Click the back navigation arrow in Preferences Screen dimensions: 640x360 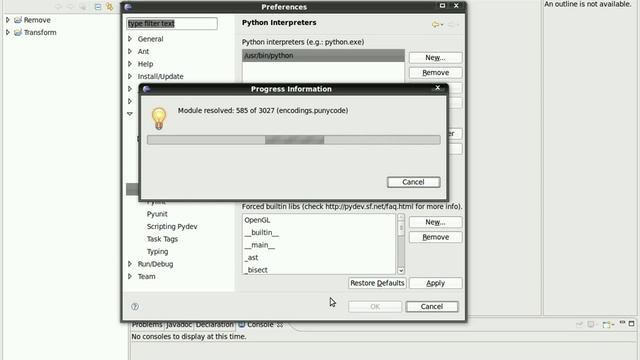(437, 24)
